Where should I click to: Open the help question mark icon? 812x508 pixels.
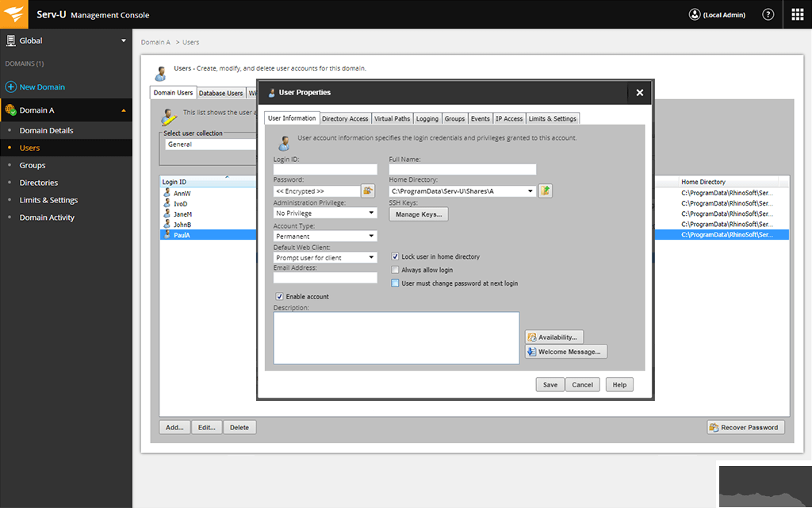(768, 14)
